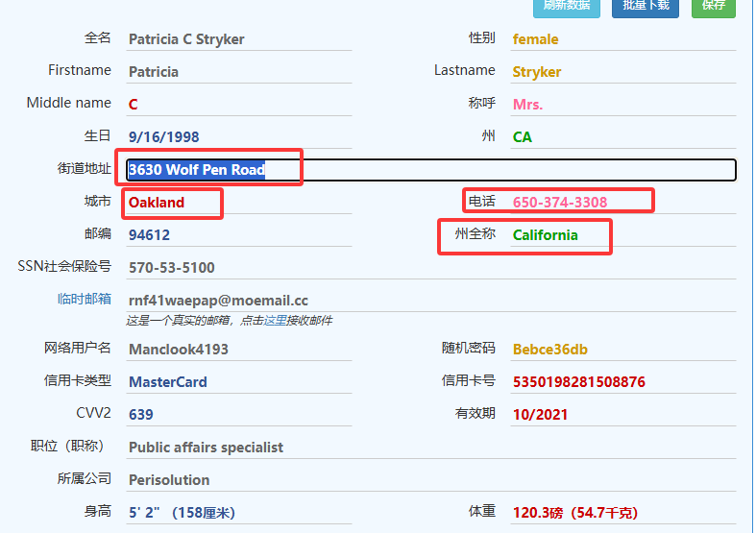This screenshot has height=533, width=756.
Task: Select the full name field Patricia C Stryker
Action: point(238,39)
